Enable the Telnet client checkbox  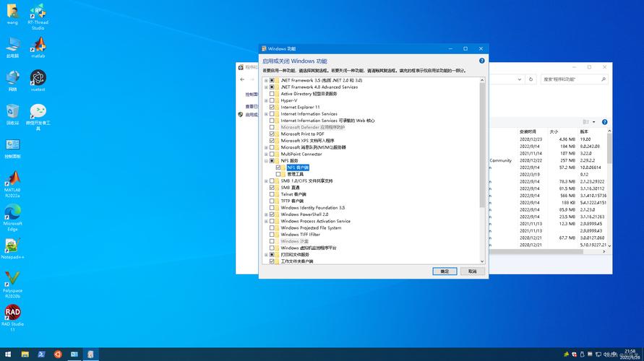coord(272,194)
